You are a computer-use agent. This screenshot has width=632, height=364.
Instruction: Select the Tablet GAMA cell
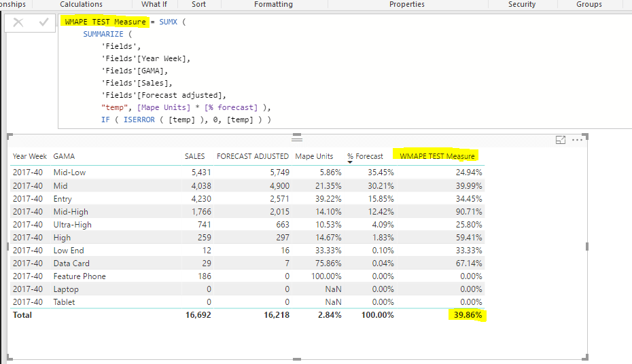click(x=64, y=302)
